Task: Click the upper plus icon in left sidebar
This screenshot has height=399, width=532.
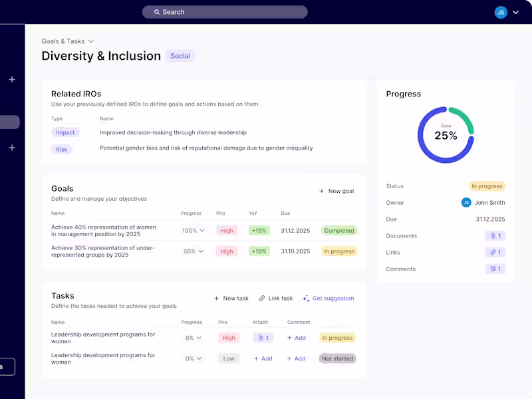Action: [x=11, y=78]
